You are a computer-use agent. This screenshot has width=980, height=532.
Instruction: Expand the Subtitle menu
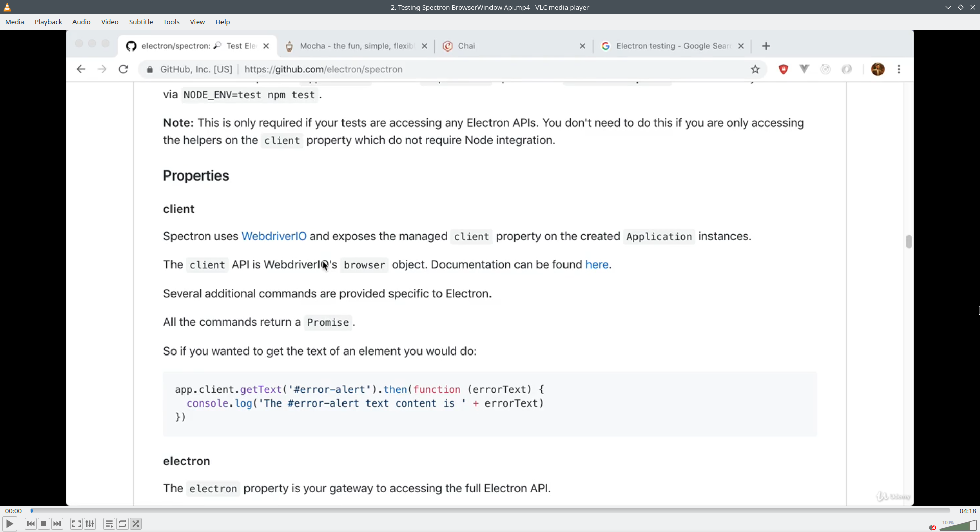(141, 22)
